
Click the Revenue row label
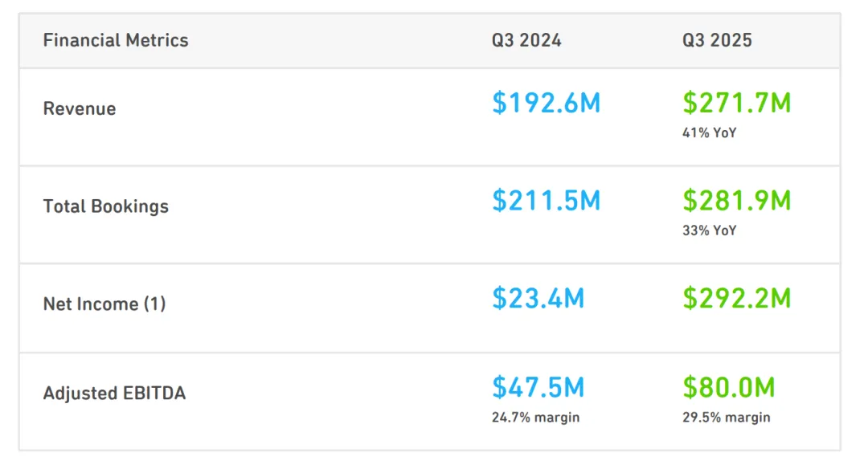80,109
